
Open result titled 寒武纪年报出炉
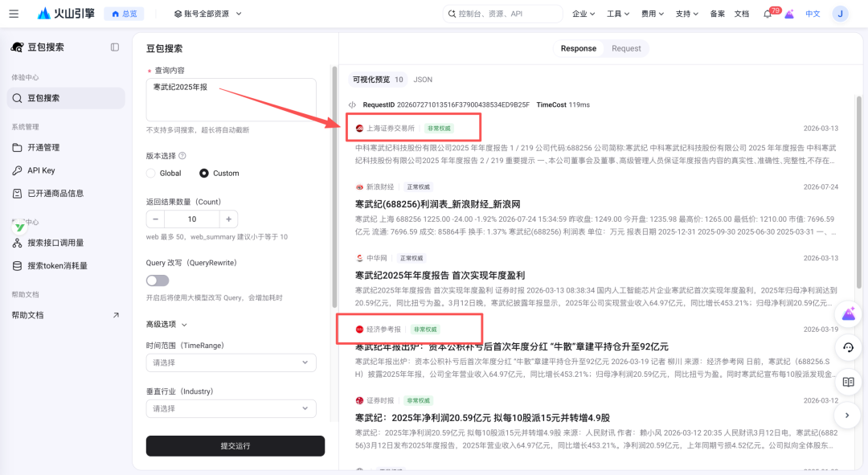coord(511,346)
